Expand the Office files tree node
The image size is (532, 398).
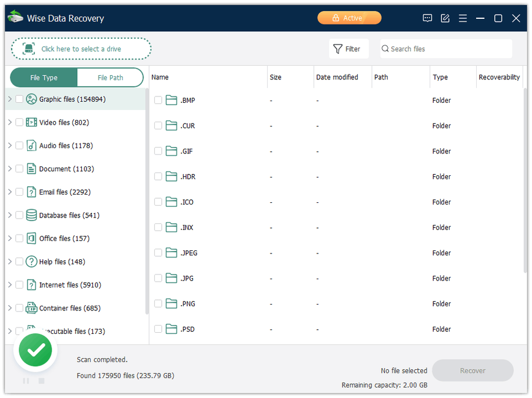point(10,238)
